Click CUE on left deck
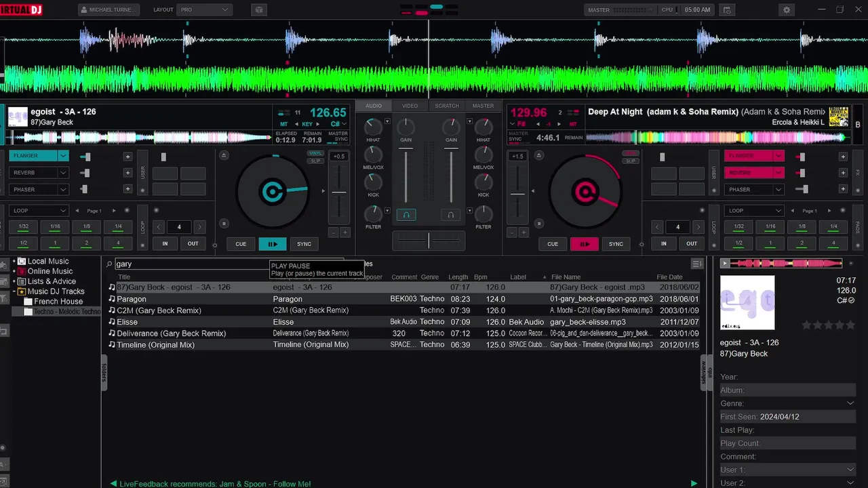The height and width of the screenshot is (488, 868). pyautogui.click(x=241, y=244)
